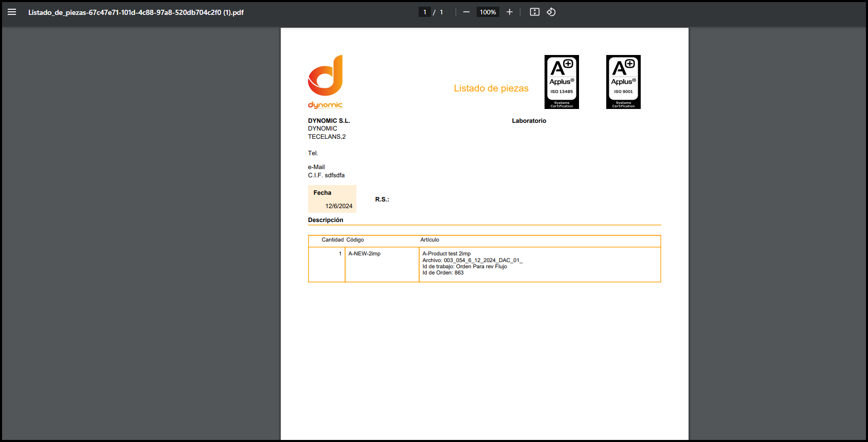Click 'Id de trabajo: Orden Para rev Flujo'
Image resolution: width=868 pixels, height=442 pixels.
(x=465, y=267)
